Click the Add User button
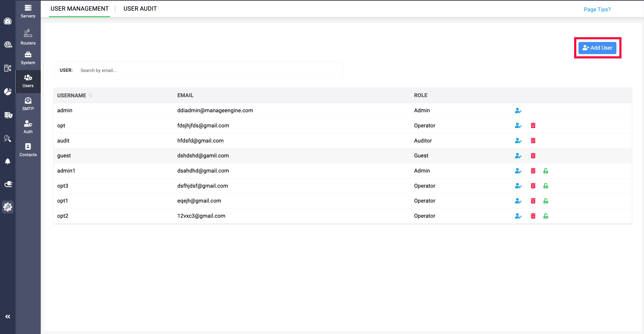644x334 pixels. (x=597, y=48)
